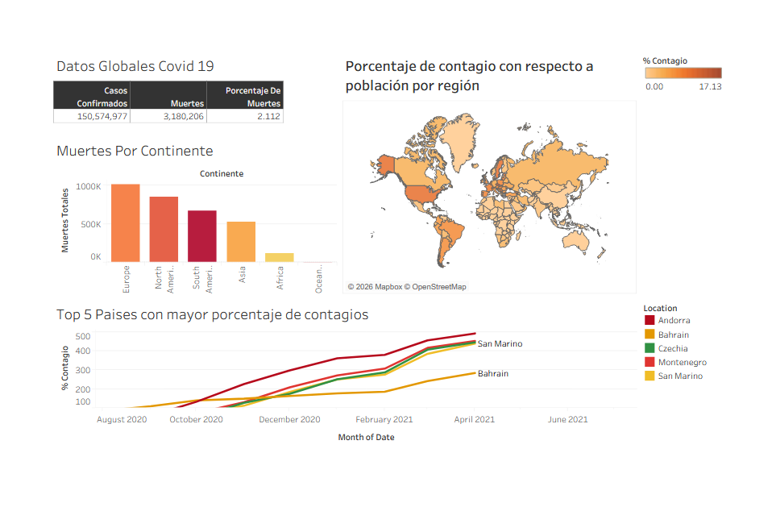Click the Bahrain line end label
Viewport: 776px width, 532px height.
(493, 373)
